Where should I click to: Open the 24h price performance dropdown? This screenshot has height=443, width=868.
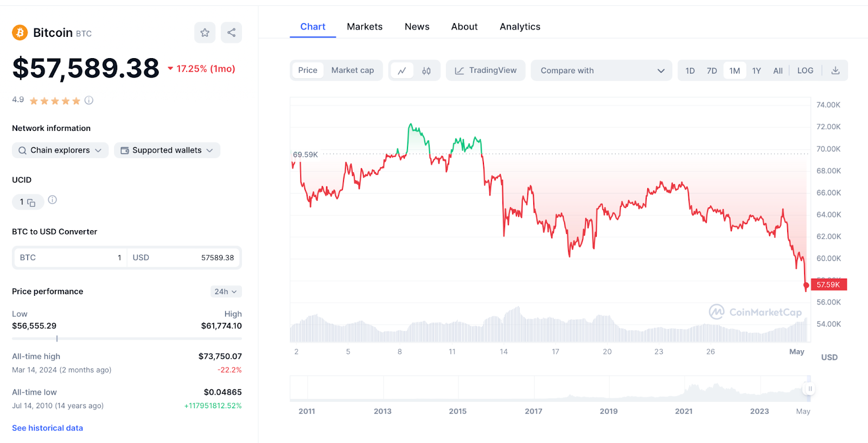click(x=226, y=292)
